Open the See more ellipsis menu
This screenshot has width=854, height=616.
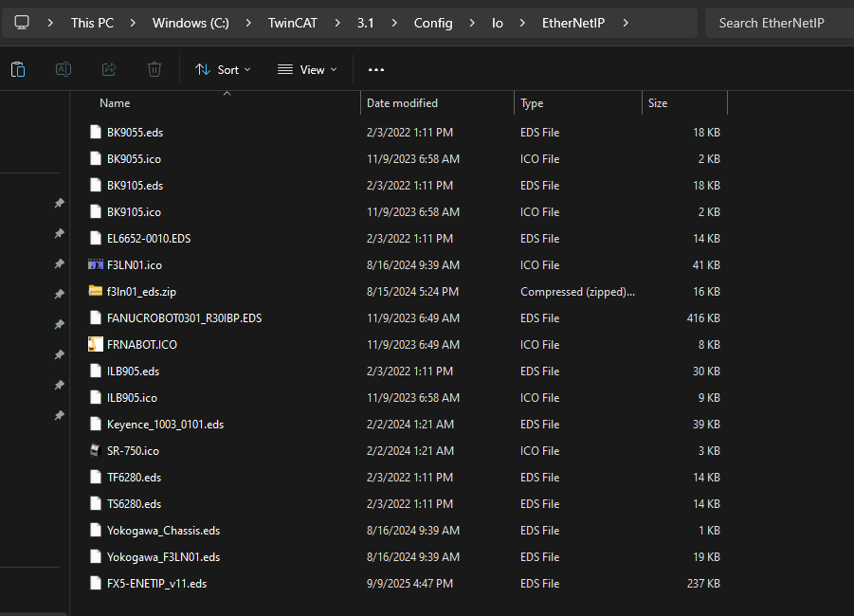tap(376, 69)
